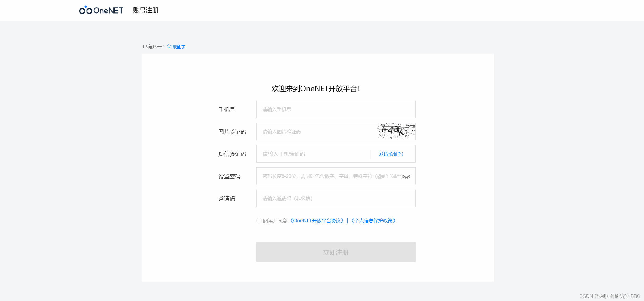Open the 《OneNET开放平台协议》 agreement
This screenshot has width=644, height=301.
(318, 220)
